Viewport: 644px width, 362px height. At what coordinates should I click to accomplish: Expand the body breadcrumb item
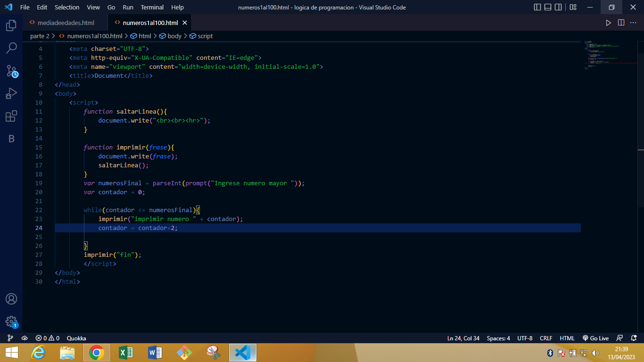pos(170,36)
